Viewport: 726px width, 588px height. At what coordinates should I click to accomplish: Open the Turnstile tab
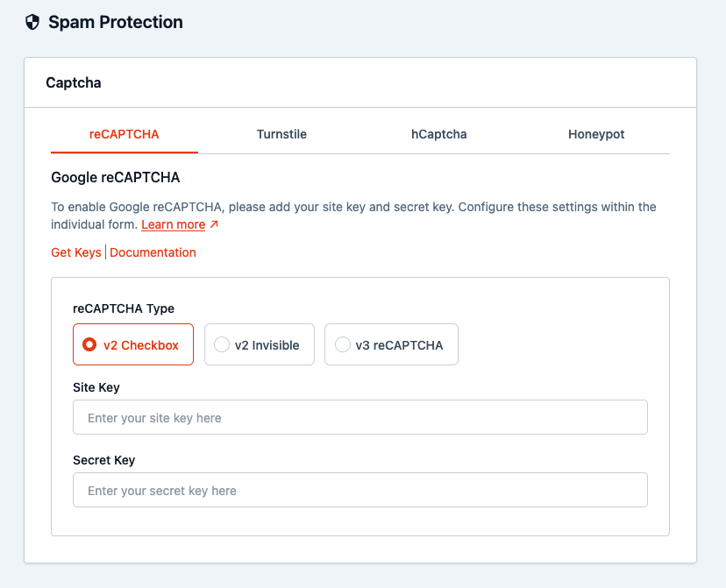click(x=281, y=134)
